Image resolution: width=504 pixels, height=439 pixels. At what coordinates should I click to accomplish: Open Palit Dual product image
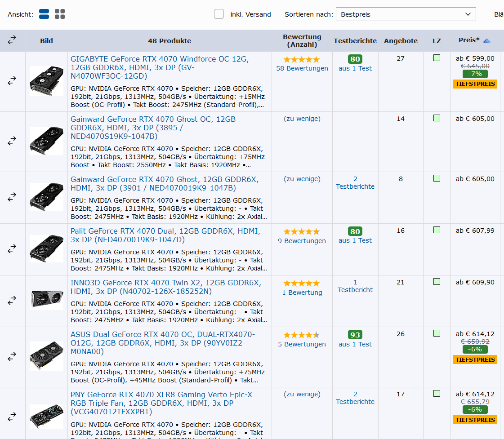(47, 248)
